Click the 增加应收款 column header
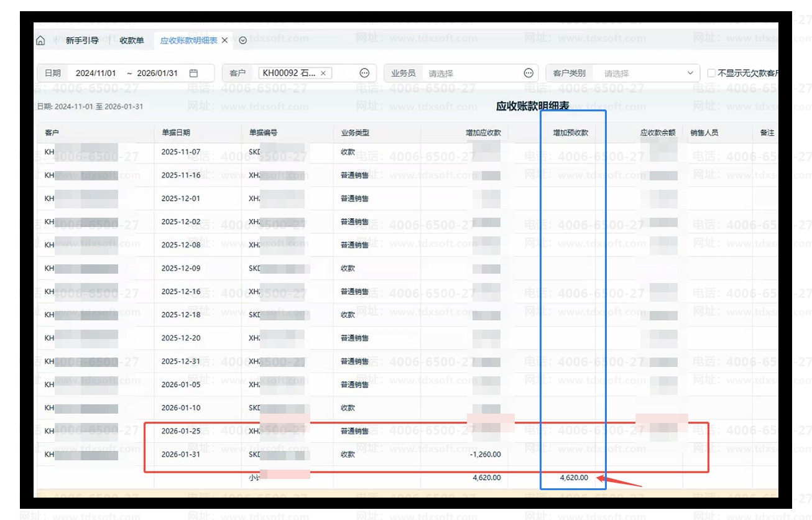 click(483, 132)
